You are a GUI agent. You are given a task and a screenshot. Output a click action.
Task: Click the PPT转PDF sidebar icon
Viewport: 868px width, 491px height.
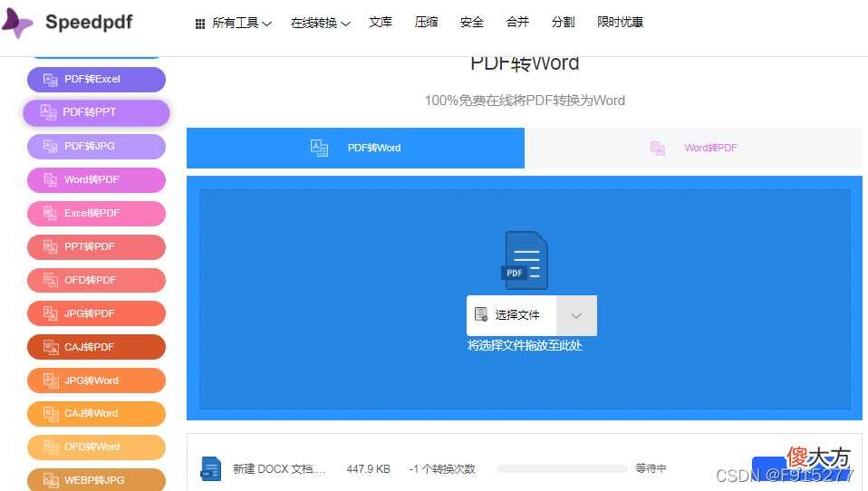pyautogui.click(x=51, y=247)
